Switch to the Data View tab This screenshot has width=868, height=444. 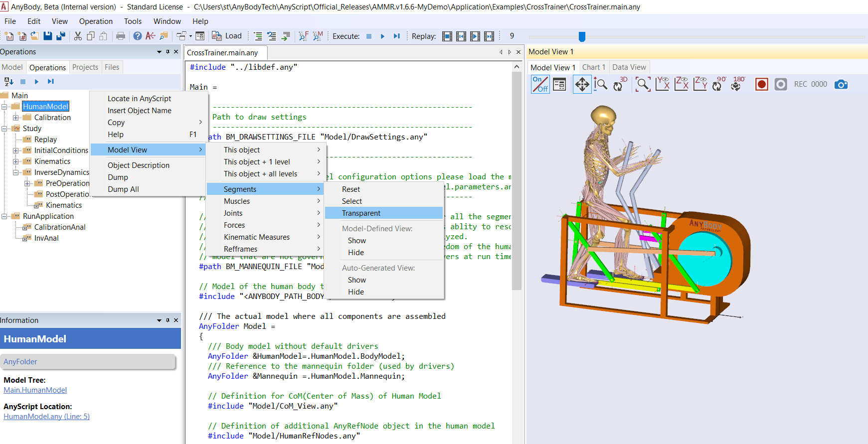click(629, 67)
